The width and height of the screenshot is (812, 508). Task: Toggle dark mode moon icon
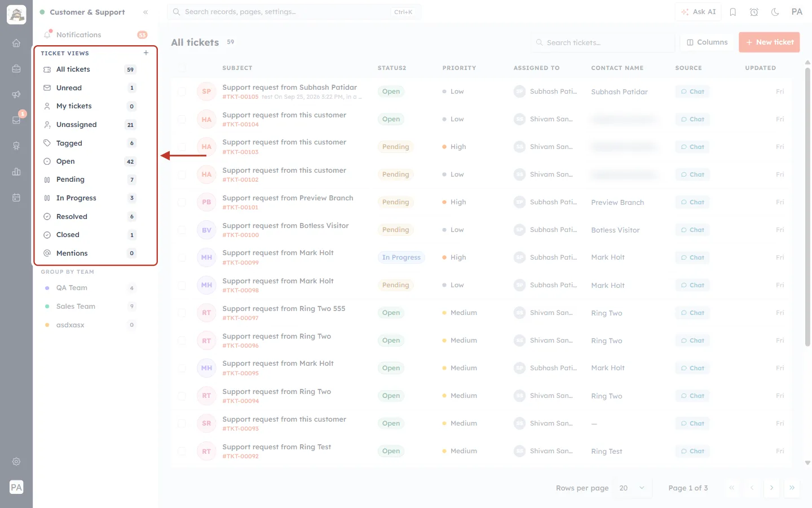coord(775,12)
